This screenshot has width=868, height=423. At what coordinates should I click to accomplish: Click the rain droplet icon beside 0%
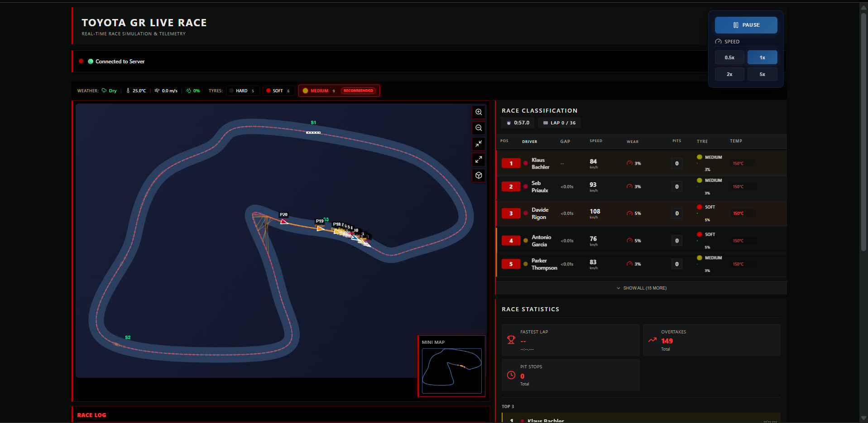point(189,90)
